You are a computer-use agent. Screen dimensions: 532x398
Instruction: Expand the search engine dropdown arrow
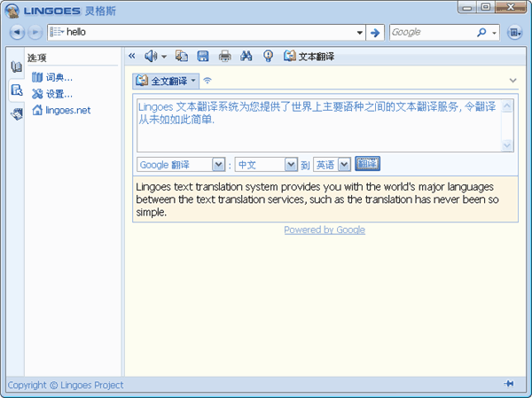click(494, 33)
